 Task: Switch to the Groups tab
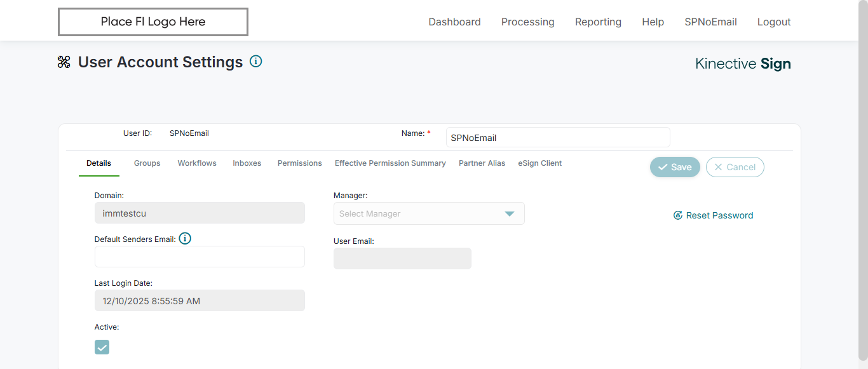coord(147,163)
